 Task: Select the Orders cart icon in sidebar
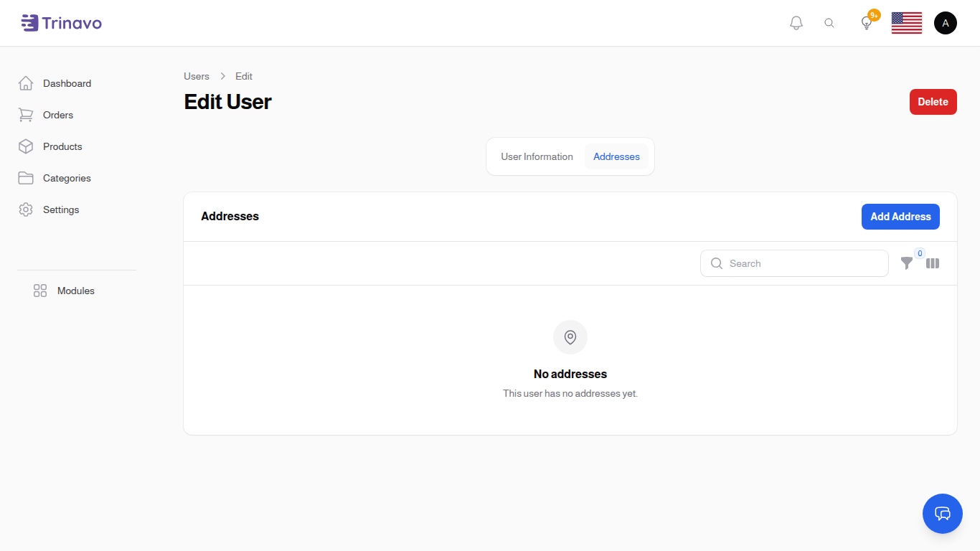(x=26, y=115)
